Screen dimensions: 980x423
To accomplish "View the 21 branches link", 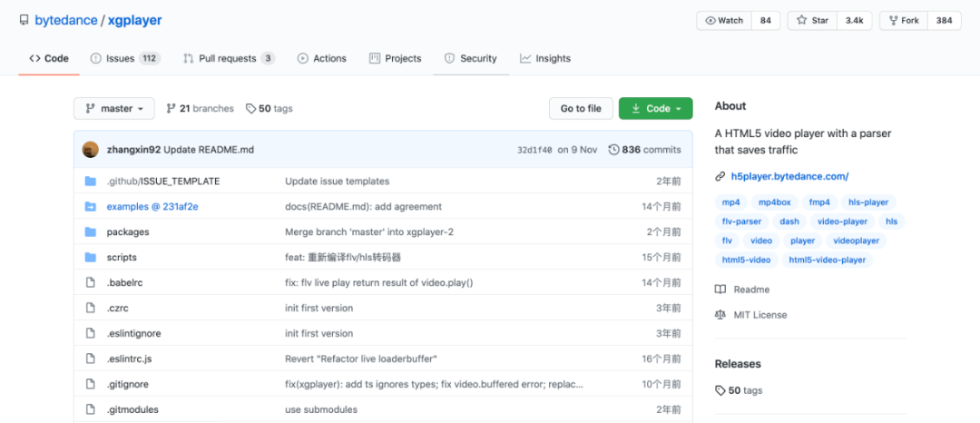I will (x=200, y=109).
